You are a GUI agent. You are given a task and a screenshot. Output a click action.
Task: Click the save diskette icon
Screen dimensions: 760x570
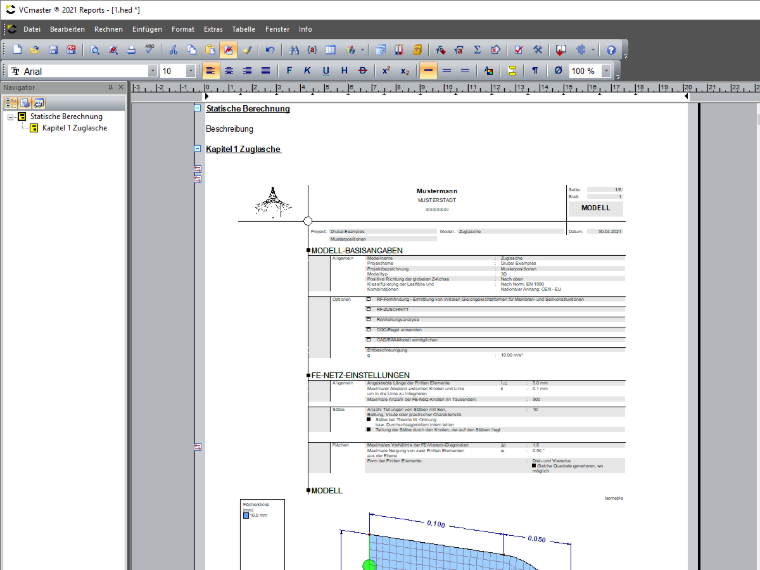tap(53, 49)
